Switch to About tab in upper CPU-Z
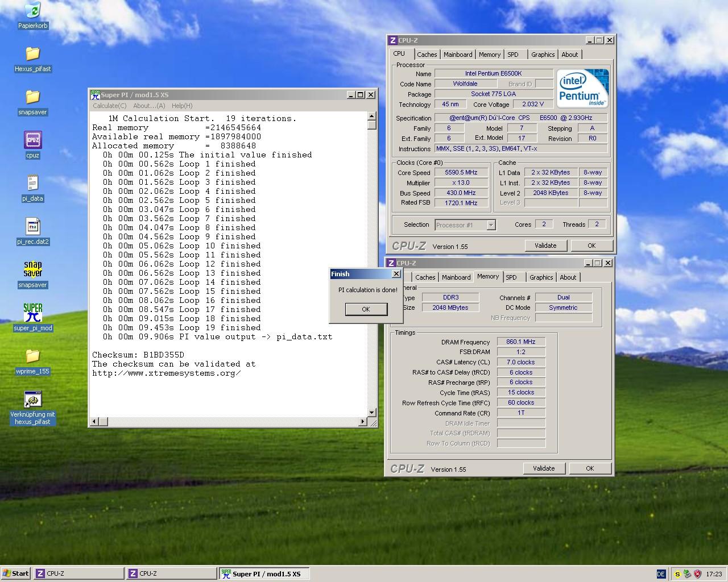The width and height of the screenshot is (728, 582). click(569, 55)
